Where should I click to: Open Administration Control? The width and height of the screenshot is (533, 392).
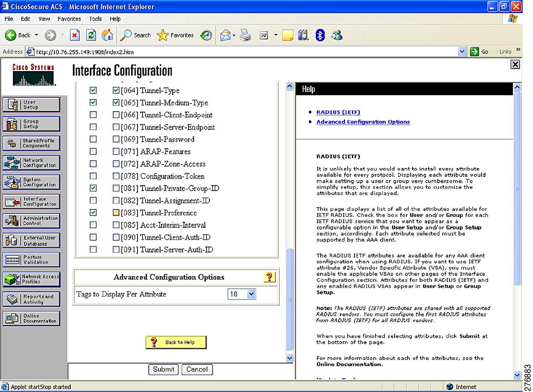[x=31, y=221]
